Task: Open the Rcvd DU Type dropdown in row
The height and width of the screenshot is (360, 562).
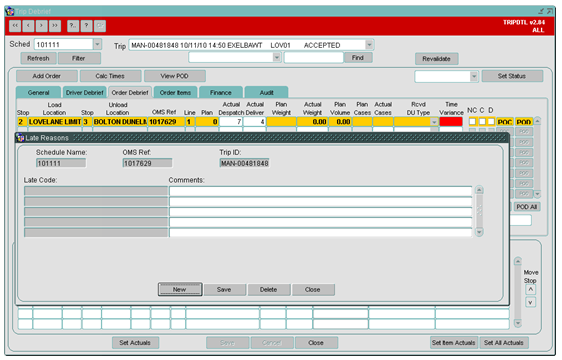Action: click(434, 122)
